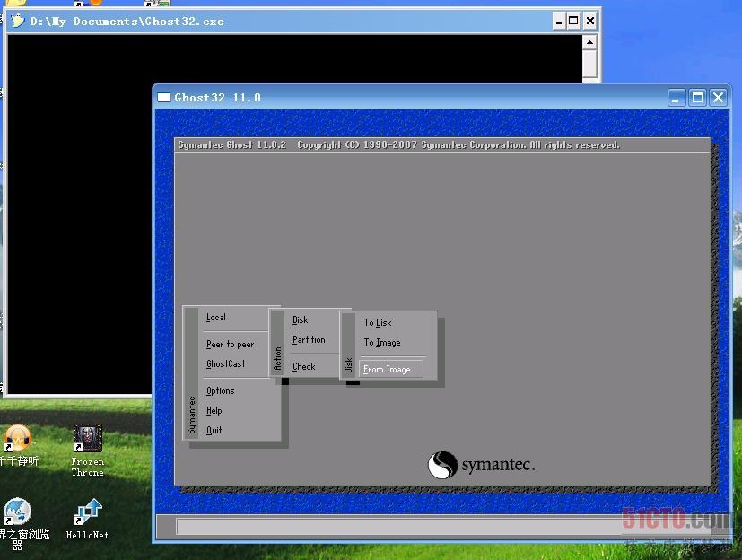Click console window scrollbar up arrow
The height and width of the screenshot is (560, 742).
click(x=589, y=42)
